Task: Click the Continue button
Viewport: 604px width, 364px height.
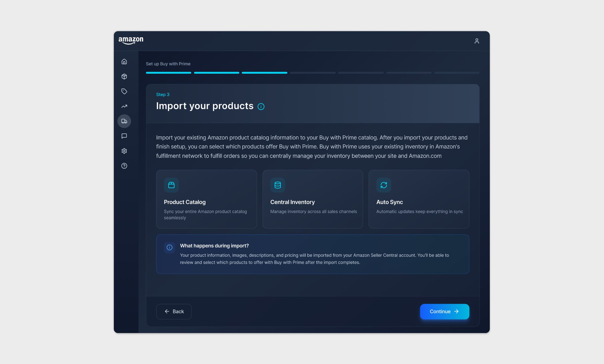Action: click(x=444, y=311)
